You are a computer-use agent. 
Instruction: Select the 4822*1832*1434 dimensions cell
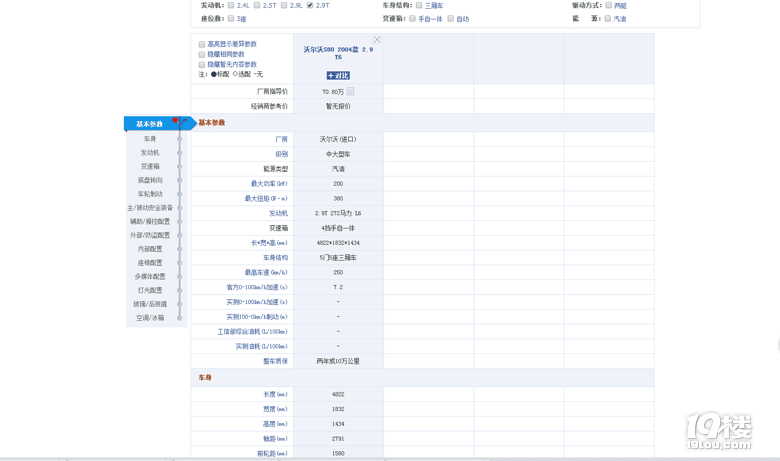tap(338, 243)
